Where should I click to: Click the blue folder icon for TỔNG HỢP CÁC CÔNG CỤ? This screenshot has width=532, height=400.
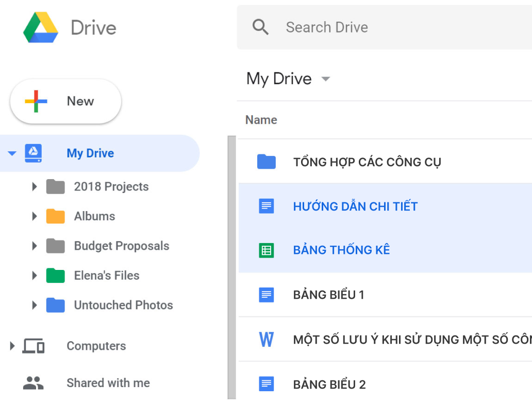pyautogui.click(x=266, y=162)
